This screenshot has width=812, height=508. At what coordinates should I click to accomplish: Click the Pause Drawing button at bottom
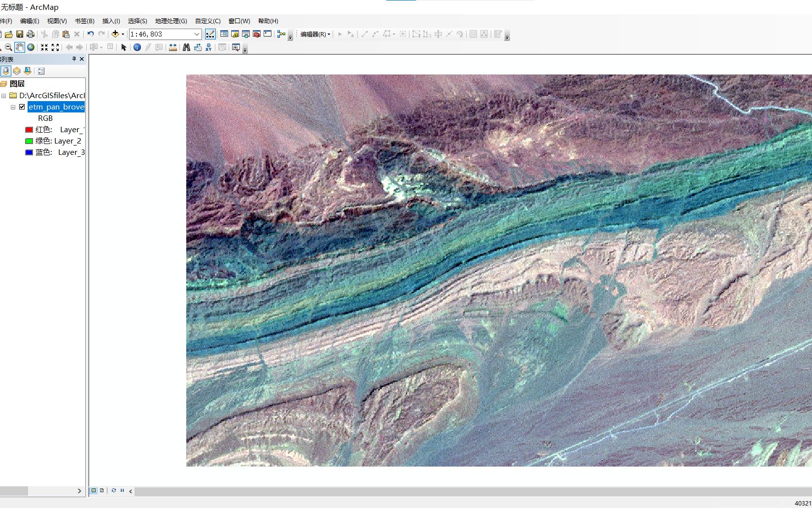coord(122,490)
